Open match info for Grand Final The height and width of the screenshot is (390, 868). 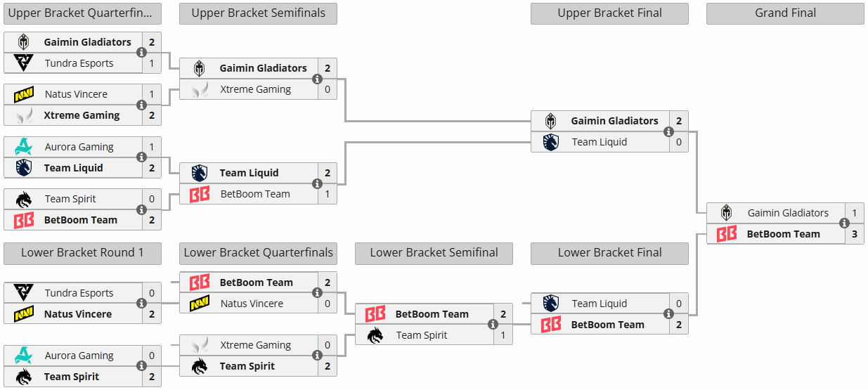[844, 223]
